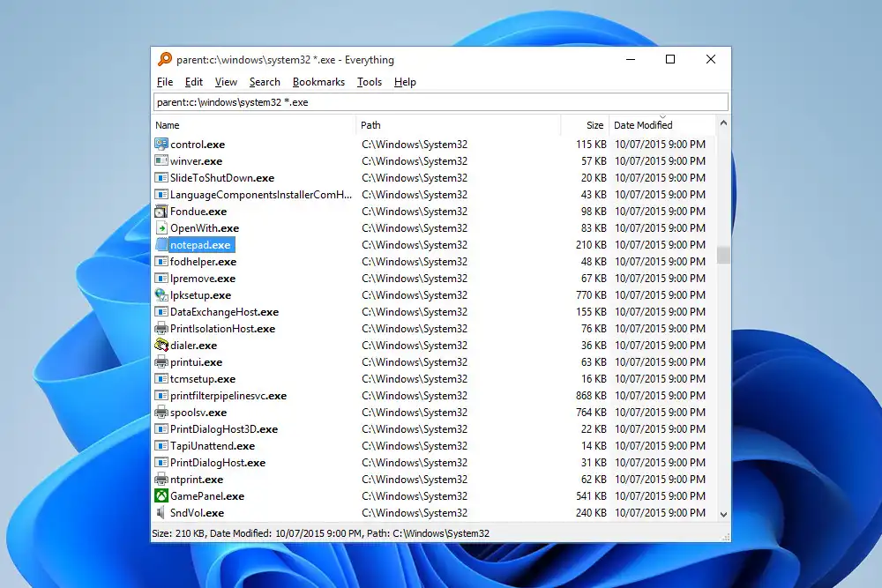The width and height of the screenshot is (882, 588).
Task: Sort results by Size column header
Action: point(595,125)
